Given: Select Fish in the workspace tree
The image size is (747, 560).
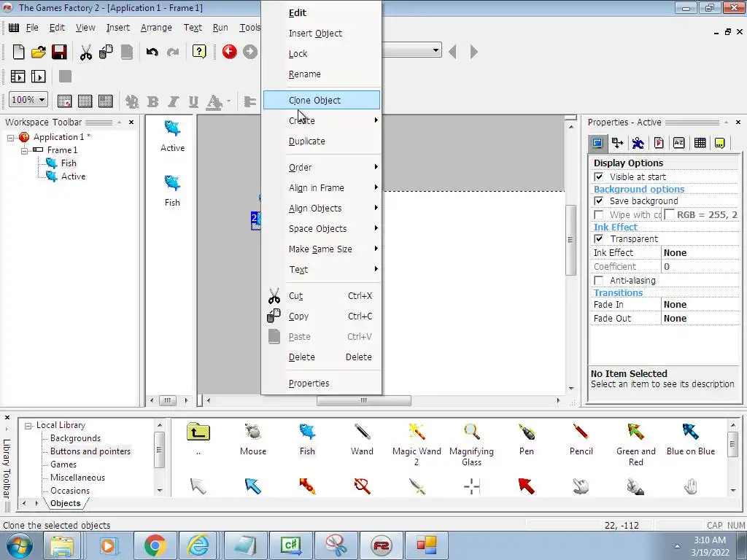Looking at the screenshot, I should (x=68, y=163).
